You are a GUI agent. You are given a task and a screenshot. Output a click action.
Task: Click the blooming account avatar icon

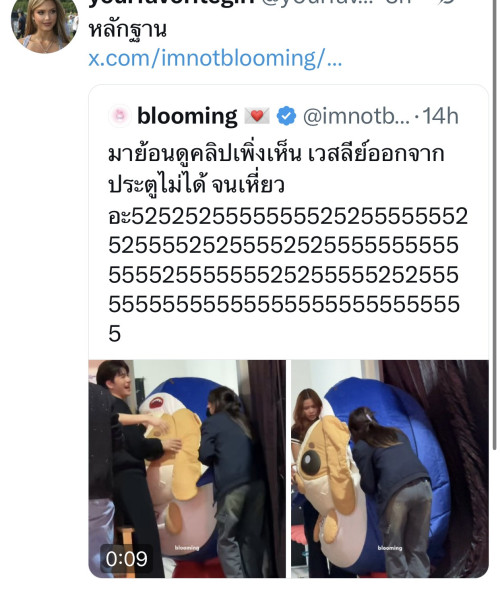tap(120, 115)
